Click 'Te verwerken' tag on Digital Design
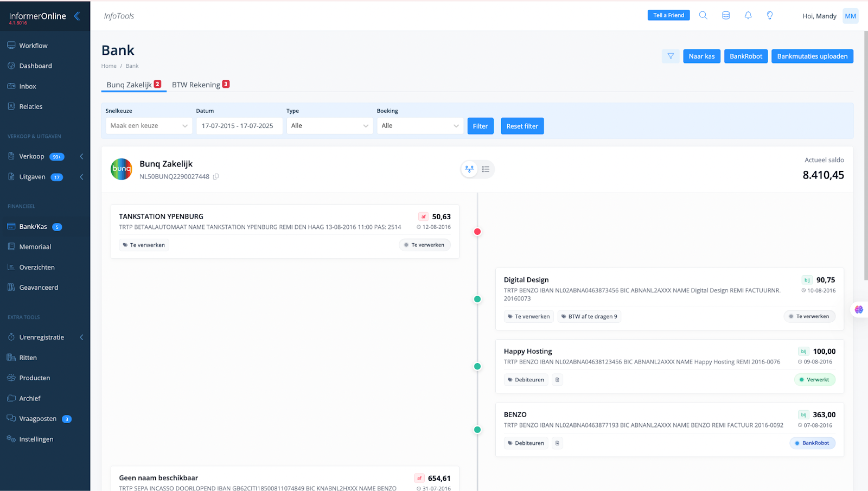 pyautogui.click(x=529, y=316)
